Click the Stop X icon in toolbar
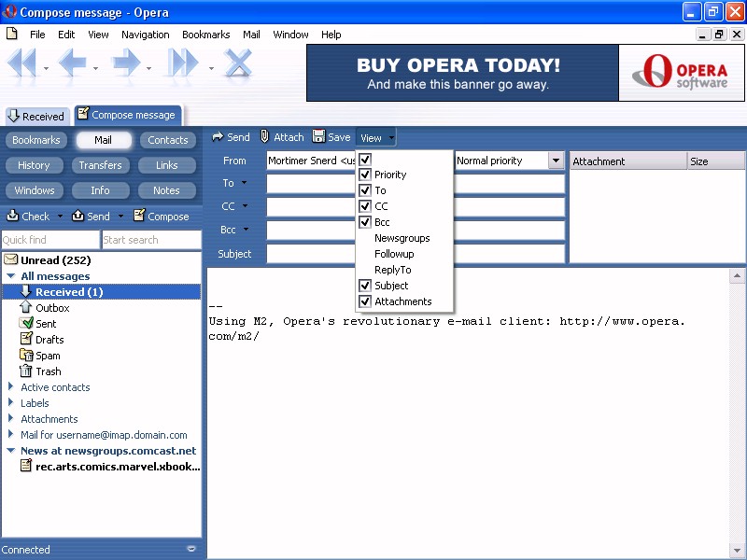Image resolution: width=747 pixels, height=560 pixels. tap(239, 64)
